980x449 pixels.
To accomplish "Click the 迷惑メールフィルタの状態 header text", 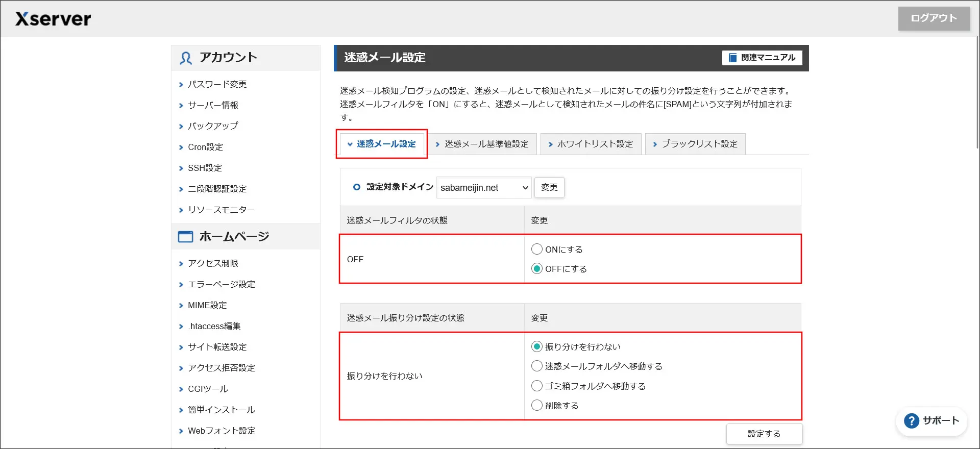I will (397, 220).
